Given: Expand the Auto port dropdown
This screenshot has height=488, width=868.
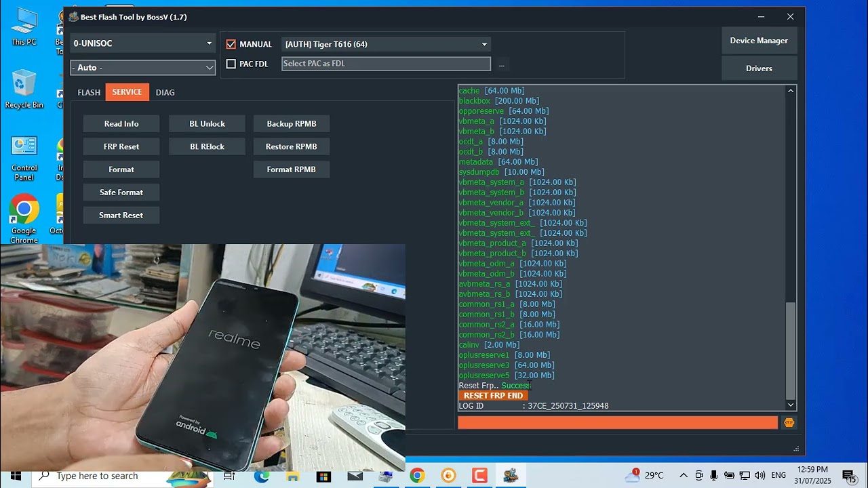Looking at the screenshot, I should 143,68.
